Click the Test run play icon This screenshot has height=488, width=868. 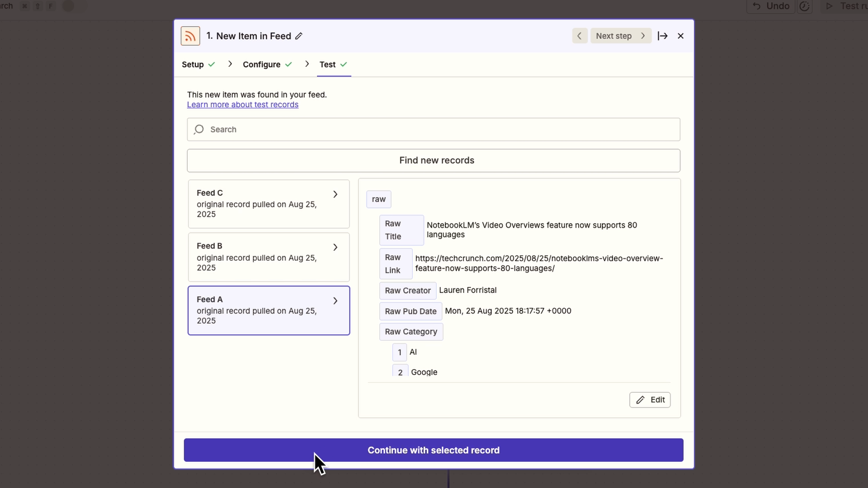(x=829, y=6)
